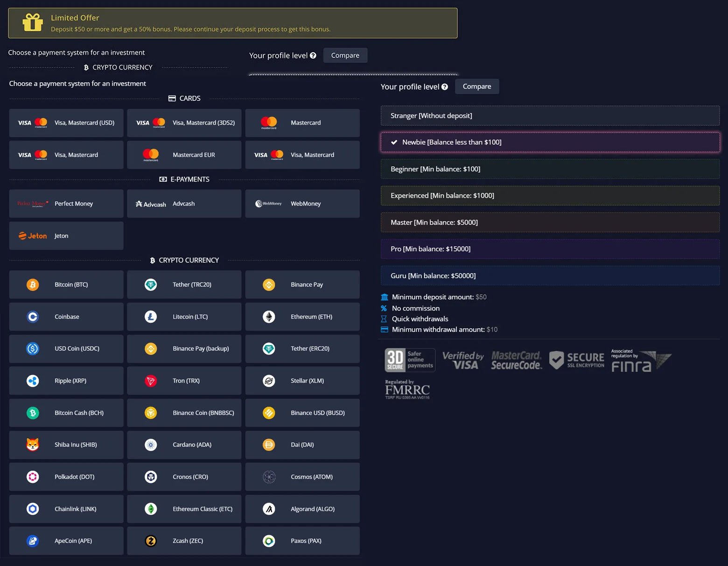This screenshot has width=728, height=566.
Task: Choose Visa, Mastercard (3DS2) payment option
Action: tap(184, 123)
